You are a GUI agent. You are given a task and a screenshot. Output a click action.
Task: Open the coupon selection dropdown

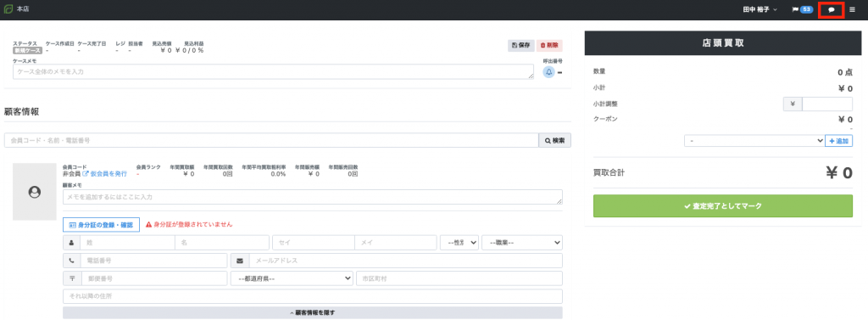[754, 141]
